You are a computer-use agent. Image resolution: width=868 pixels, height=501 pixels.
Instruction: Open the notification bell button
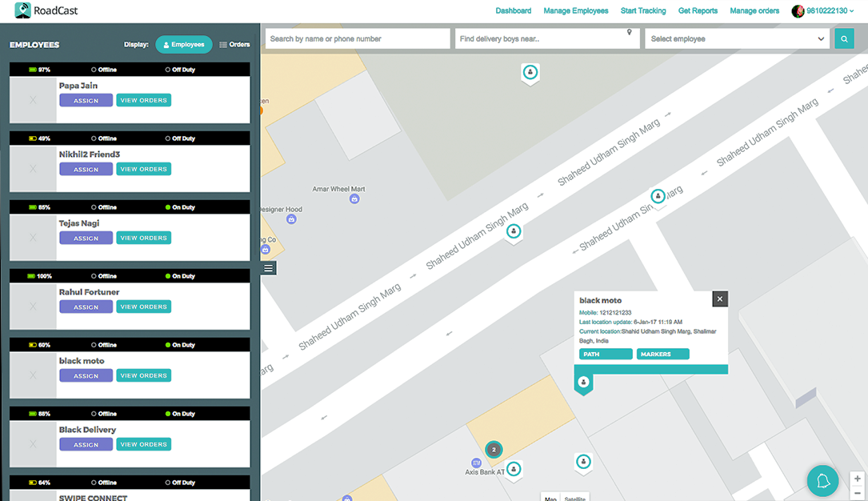(x=822, y=480)
